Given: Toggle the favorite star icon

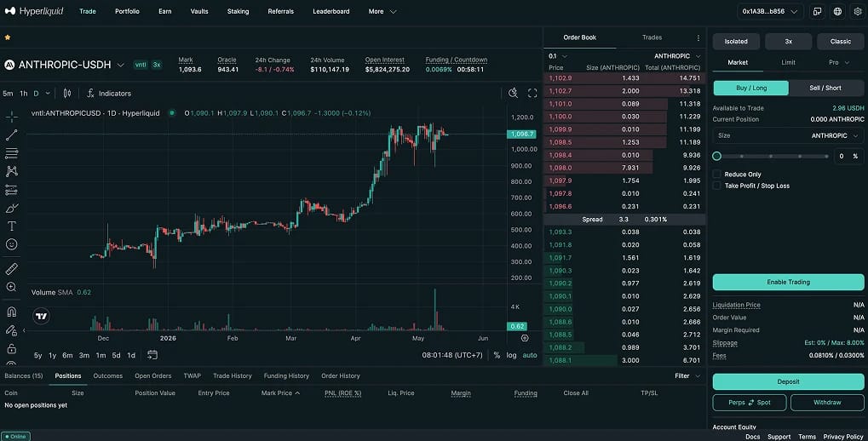Looking at the screenshot, I should tap(8, 37).
